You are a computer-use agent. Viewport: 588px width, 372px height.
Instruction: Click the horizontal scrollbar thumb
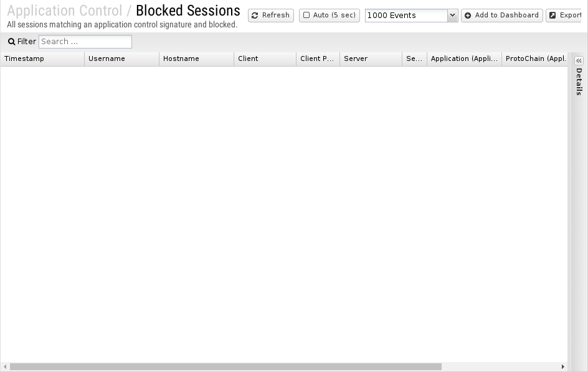[x=225, y=367]
